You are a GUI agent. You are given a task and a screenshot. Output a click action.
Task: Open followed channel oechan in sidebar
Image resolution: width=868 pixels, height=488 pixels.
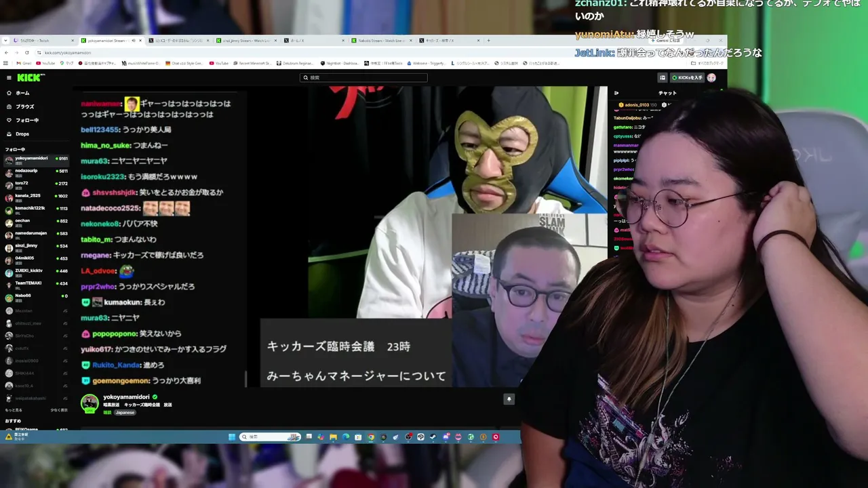pyautogui.click(x=36, y=222)
